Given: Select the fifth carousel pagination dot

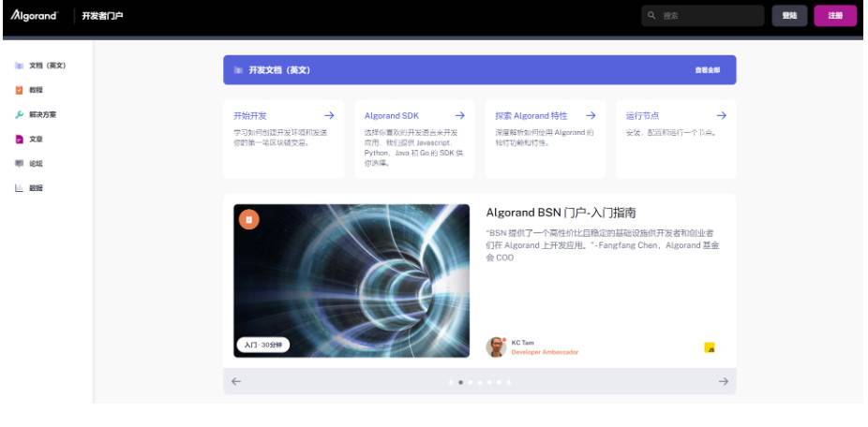Looking at the screenshot, I should (489, 382).
